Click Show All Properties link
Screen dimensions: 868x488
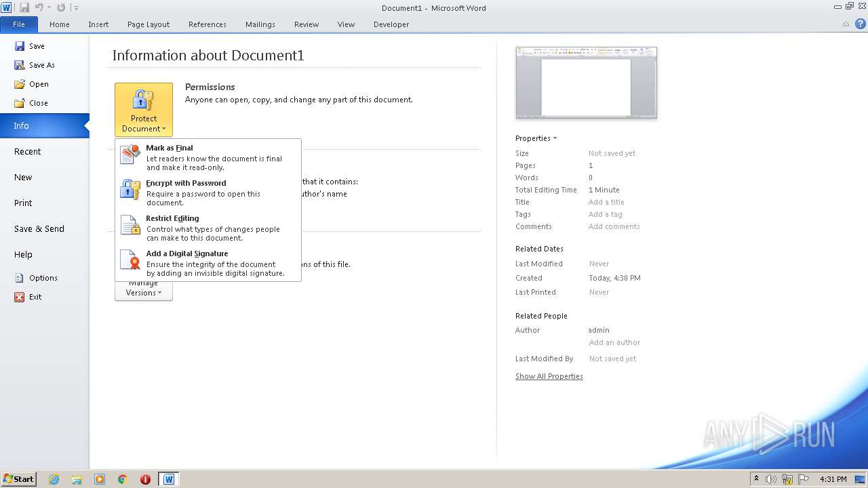(x=549, y=376)
